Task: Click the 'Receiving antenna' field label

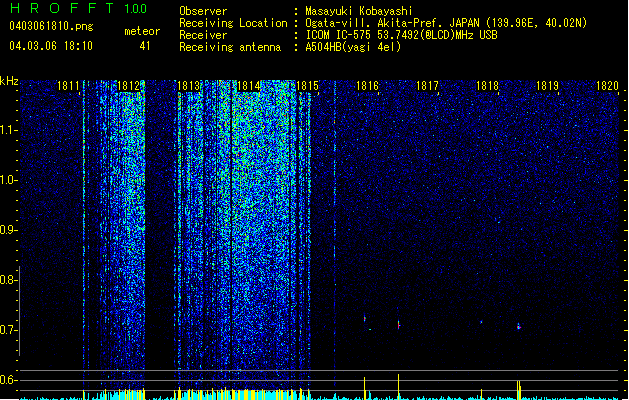Action: 230,47
